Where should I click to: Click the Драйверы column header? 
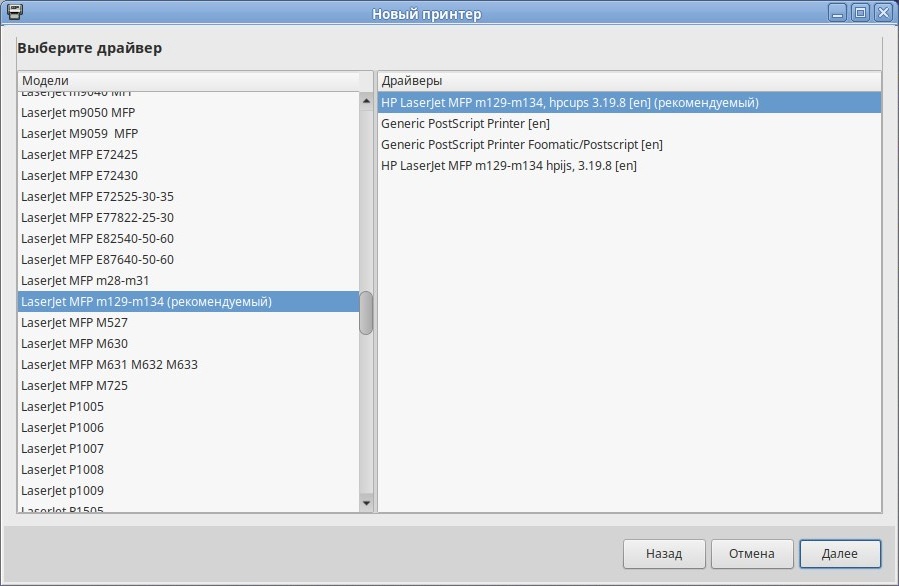tap(628, 80)
